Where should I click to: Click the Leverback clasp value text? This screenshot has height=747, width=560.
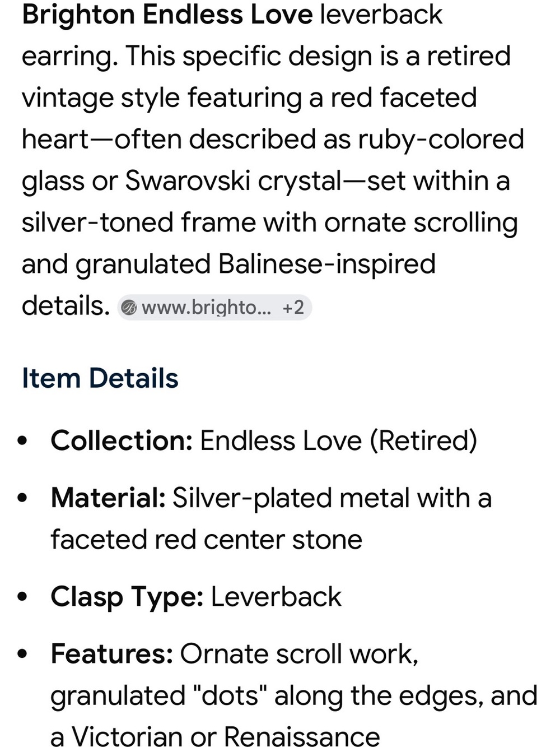276,597
